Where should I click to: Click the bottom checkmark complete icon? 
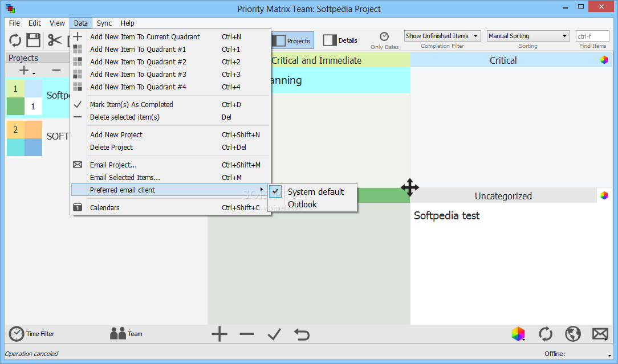pyautogui.click(x=274, y=334)
